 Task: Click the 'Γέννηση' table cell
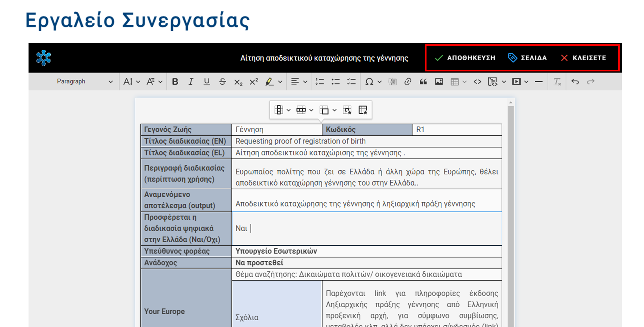(x=277, y=130)
